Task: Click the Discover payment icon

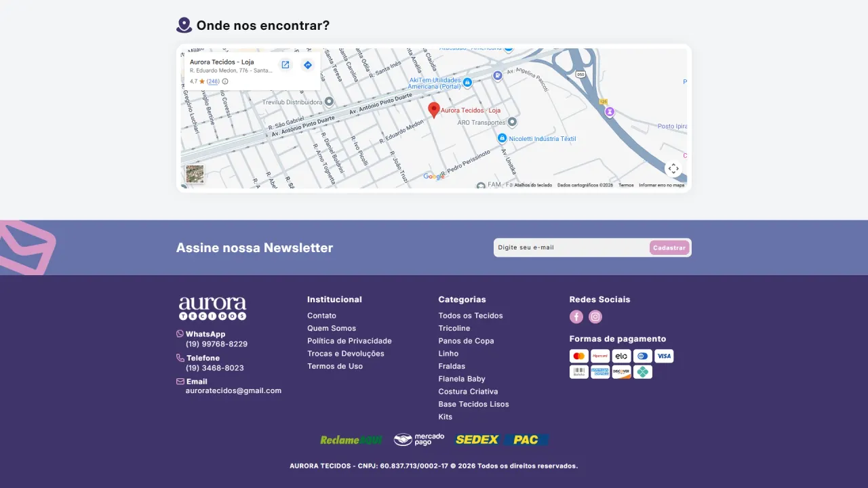Action: tap(621, 372)
